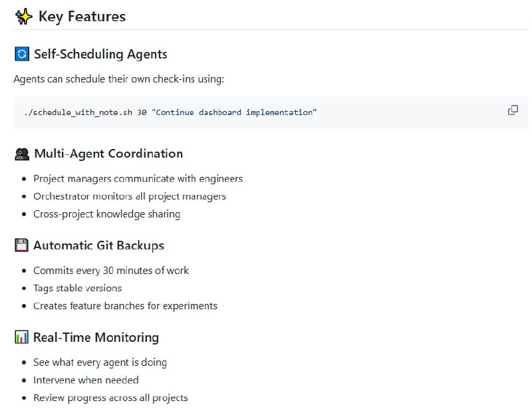
Task: Click the bullet about tagging stable versions
Action: 77,288
